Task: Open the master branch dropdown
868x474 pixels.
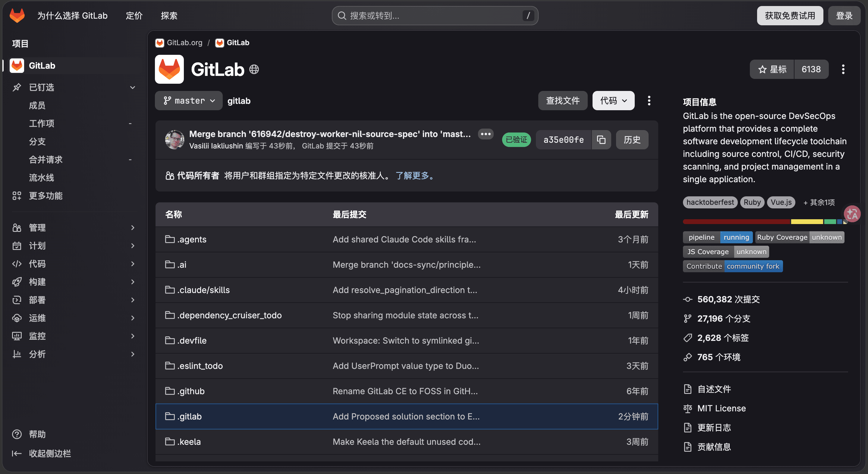Action: [189, 101]
